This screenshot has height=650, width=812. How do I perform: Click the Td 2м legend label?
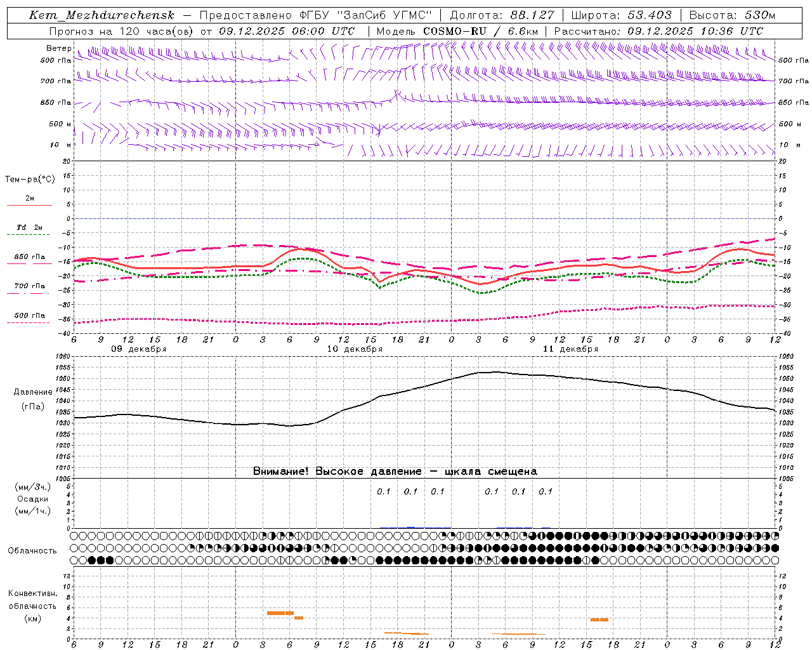pos(30,227)
